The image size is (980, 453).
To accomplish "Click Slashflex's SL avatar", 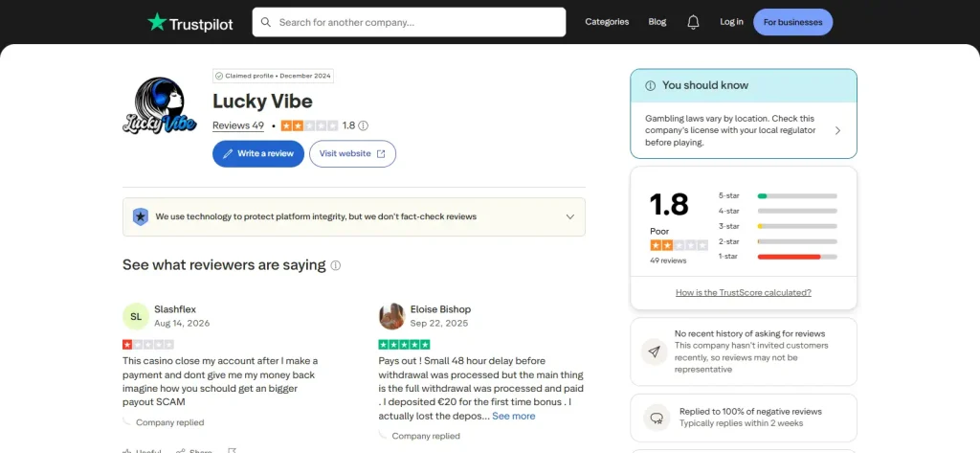I will pyautogui.click(x=136, y=316).
